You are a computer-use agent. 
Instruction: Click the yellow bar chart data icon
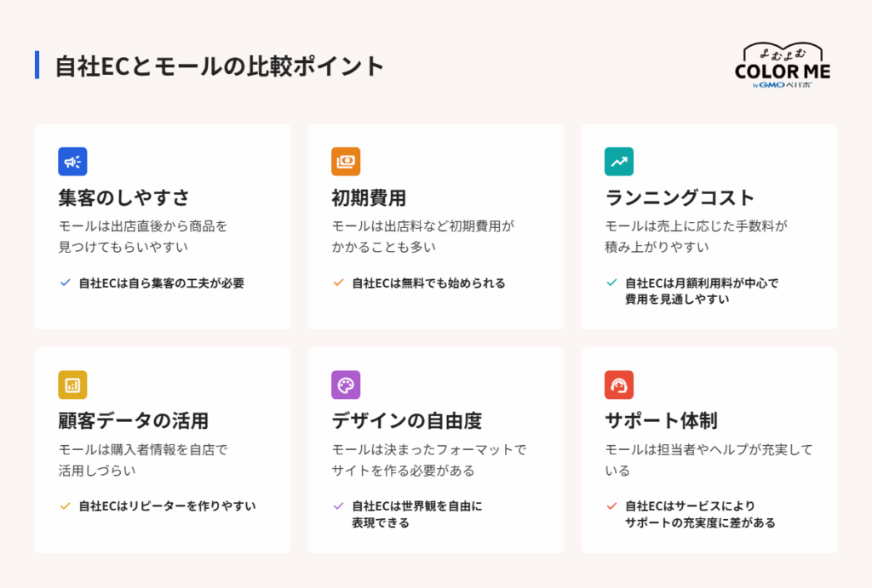72,385
